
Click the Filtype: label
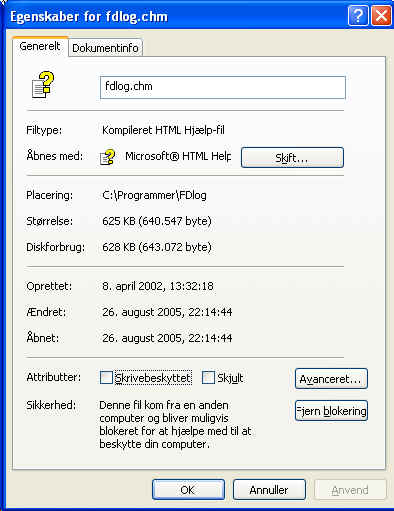tap(44, 130)
